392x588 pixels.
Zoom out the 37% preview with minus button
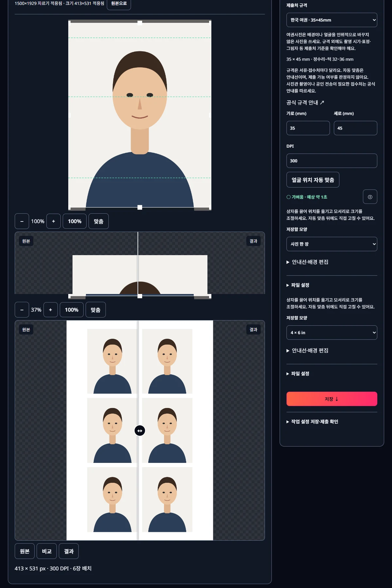click(22, 310)
